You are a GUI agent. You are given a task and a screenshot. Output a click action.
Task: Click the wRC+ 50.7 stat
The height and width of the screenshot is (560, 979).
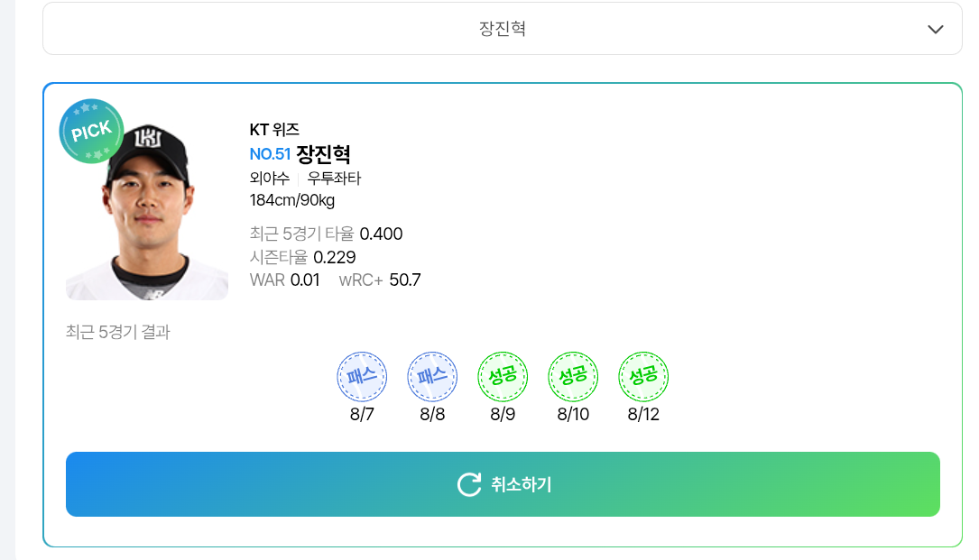380,280
